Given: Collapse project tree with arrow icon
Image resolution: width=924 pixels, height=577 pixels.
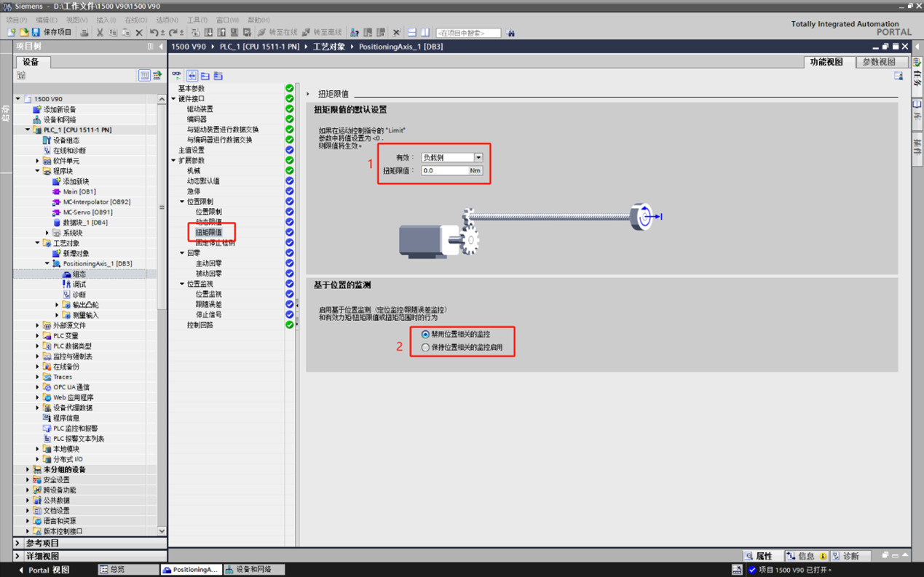Looking at the screenshot, I should tap(161, 47).
